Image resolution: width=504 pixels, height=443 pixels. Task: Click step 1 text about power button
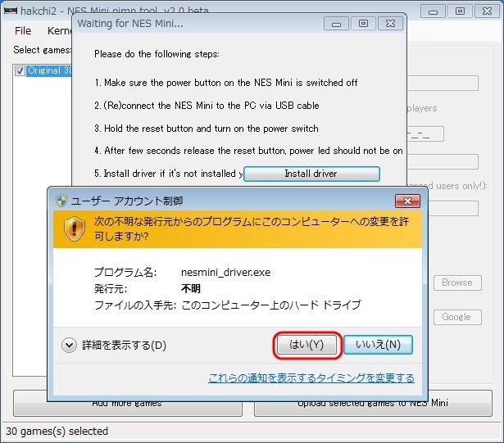pyautogui.click(x=226, y=83)
